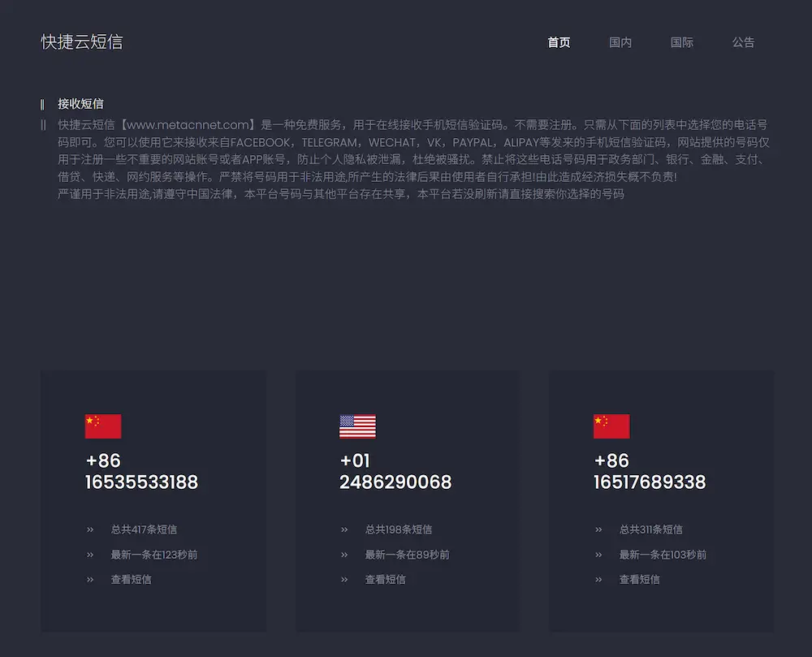Switch to the 国际 navigation item

(x=682, y=42)
